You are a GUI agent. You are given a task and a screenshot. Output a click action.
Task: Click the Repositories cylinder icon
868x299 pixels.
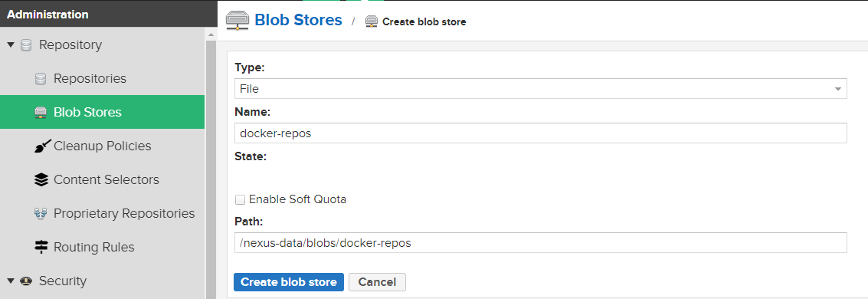pyautogui.click(x=41, y=79)
